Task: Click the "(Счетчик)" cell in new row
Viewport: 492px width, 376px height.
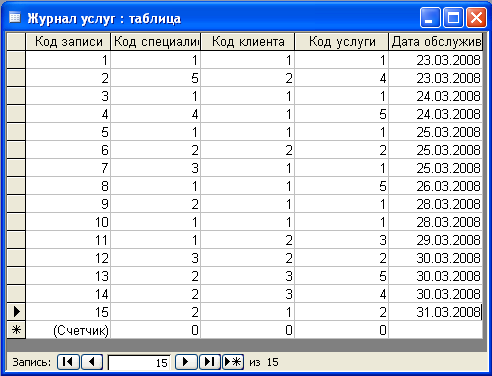Action: pos(68,330)
